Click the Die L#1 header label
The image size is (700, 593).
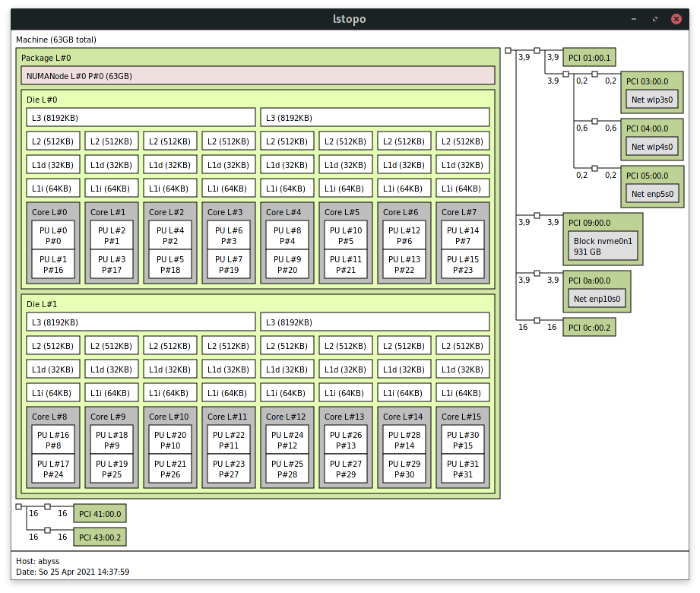pos(42,303)
